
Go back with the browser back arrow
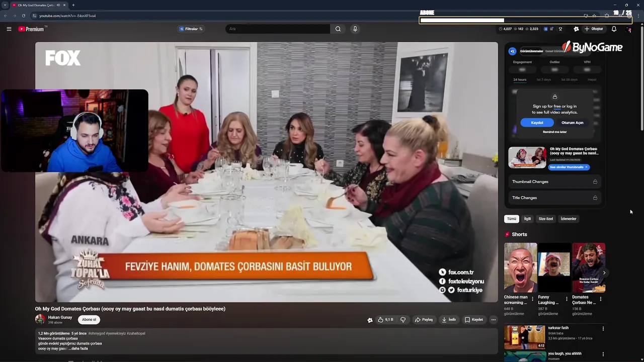[6, 16]
